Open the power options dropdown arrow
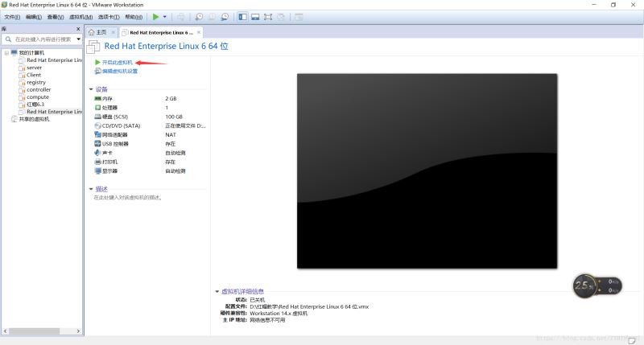644x345 pixels. pos(165,16)
